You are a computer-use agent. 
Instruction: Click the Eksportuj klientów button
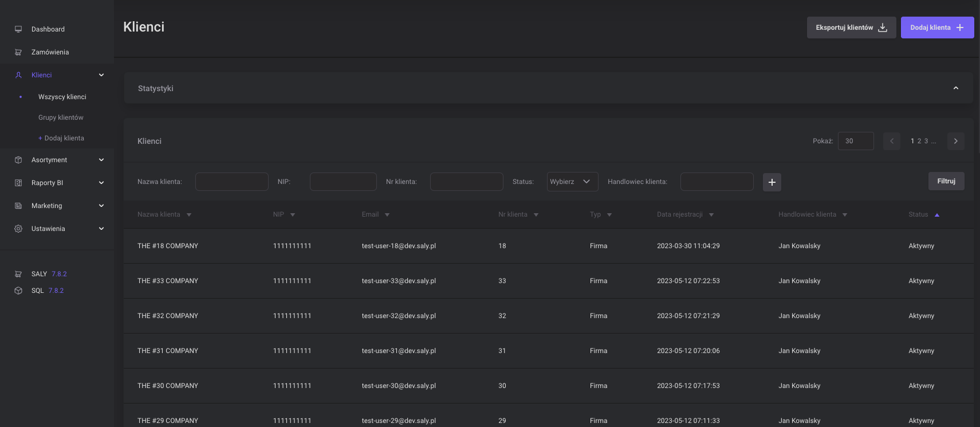pos(851,28)
